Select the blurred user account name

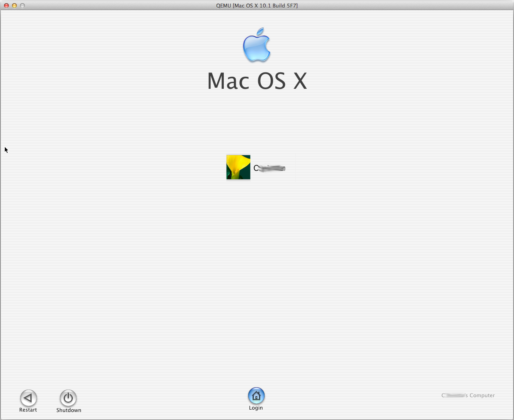coord(269,168)
